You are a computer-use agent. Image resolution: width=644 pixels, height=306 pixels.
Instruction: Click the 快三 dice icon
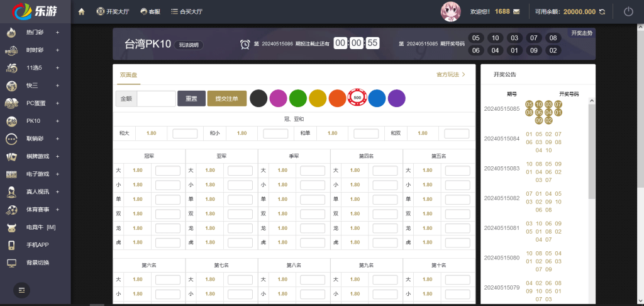[x=11, y=86]
